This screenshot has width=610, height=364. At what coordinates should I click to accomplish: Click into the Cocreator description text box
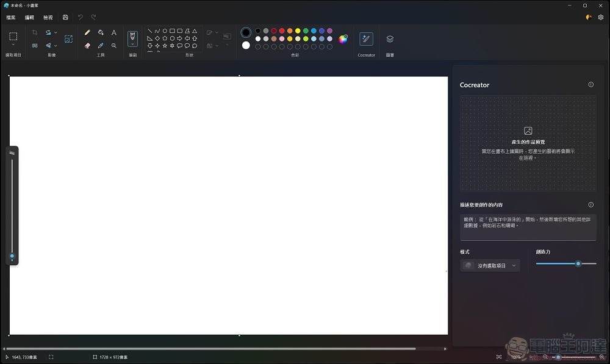(528, 227)
